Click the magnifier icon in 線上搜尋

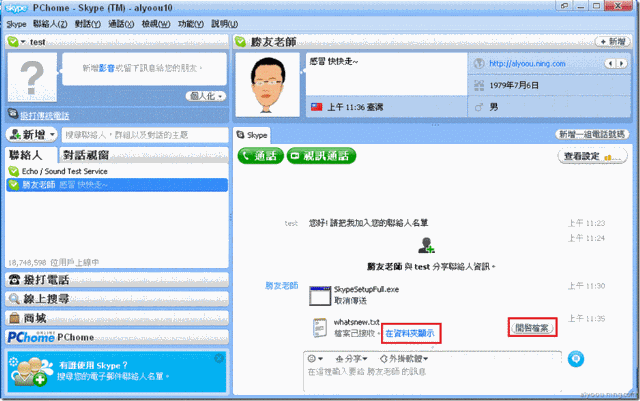point(15,299)
